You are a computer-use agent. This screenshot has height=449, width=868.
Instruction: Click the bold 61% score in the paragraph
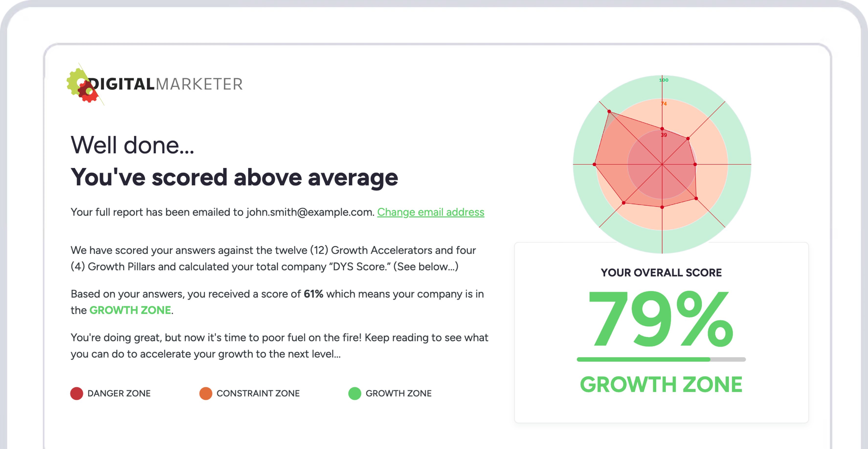point(313,294)
